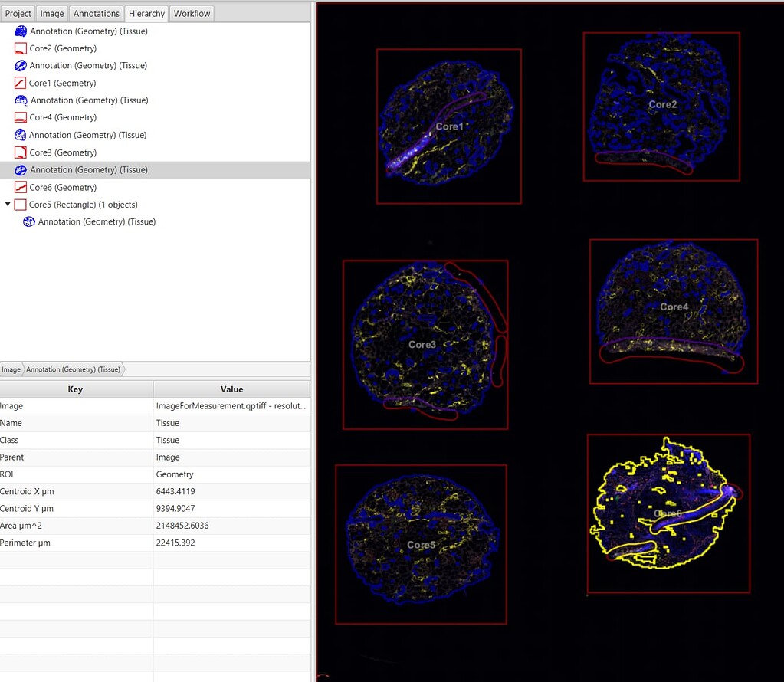Click the tissue annotation icon at the top hierarchy row
784x682 pixels.
[19, 31]
